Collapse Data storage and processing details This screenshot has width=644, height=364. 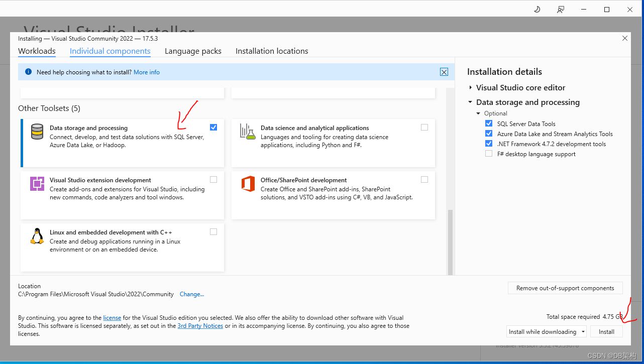coord(471,102)
